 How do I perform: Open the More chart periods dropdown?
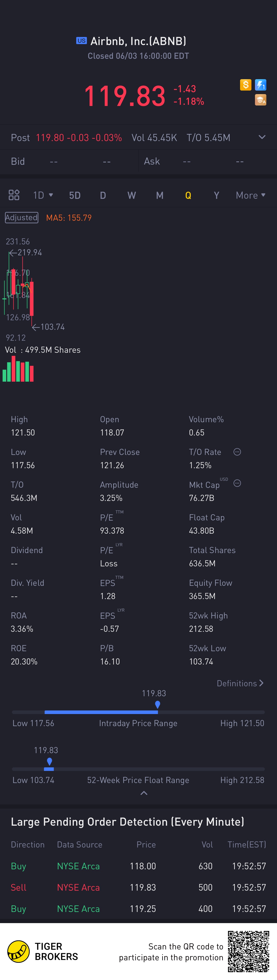(x=250, y=195)
